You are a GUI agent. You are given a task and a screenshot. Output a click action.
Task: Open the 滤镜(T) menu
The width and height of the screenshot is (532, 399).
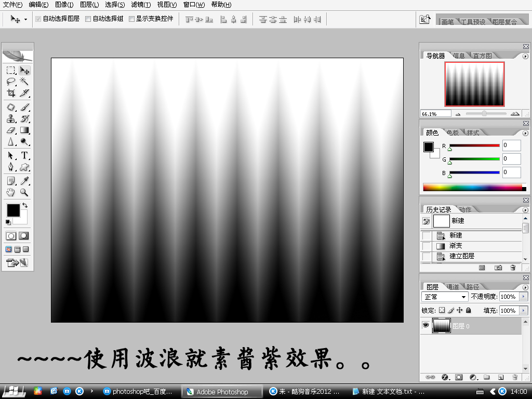[x=141, y=5]
